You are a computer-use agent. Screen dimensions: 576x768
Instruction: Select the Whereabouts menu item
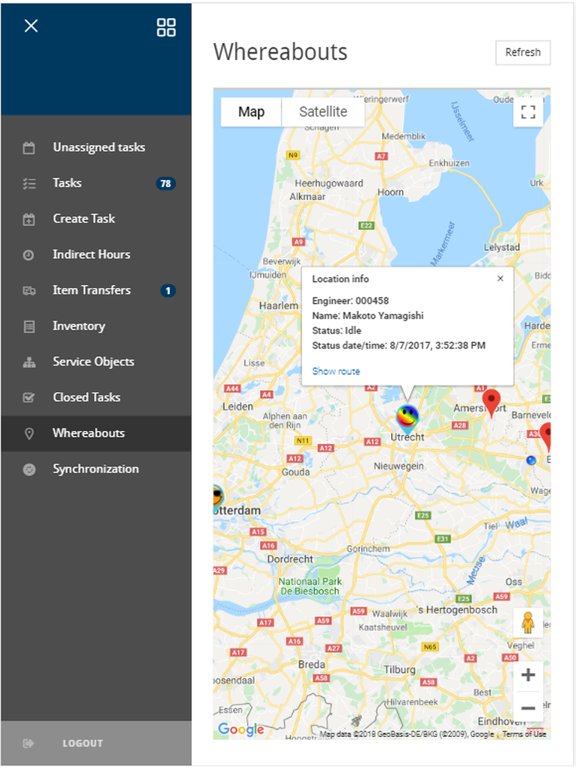96,433
